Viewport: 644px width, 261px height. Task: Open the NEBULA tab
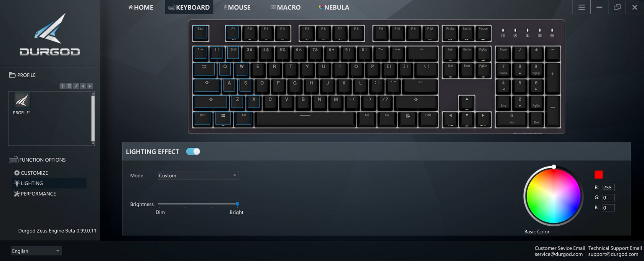[x=333, y=7]
